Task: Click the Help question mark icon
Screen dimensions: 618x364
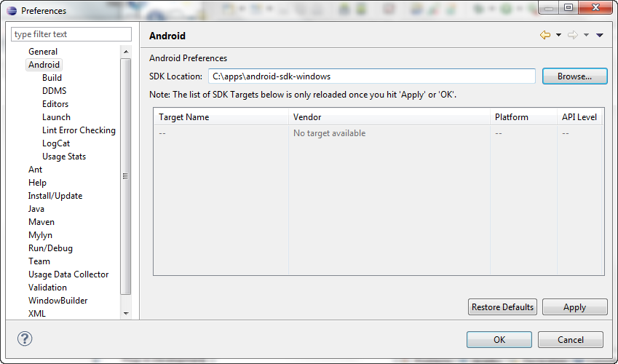Action: pyautogui.click(x=25, y=339)
